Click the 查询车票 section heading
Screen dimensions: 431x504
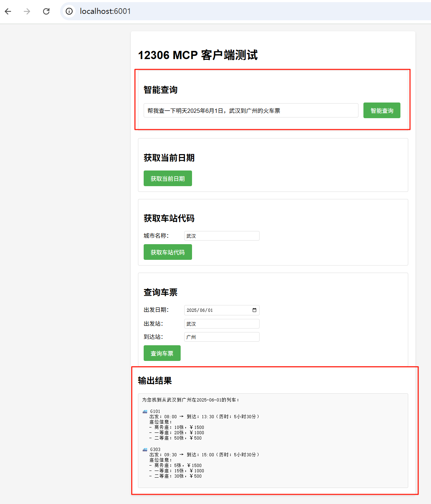click(x=160, y=292)
